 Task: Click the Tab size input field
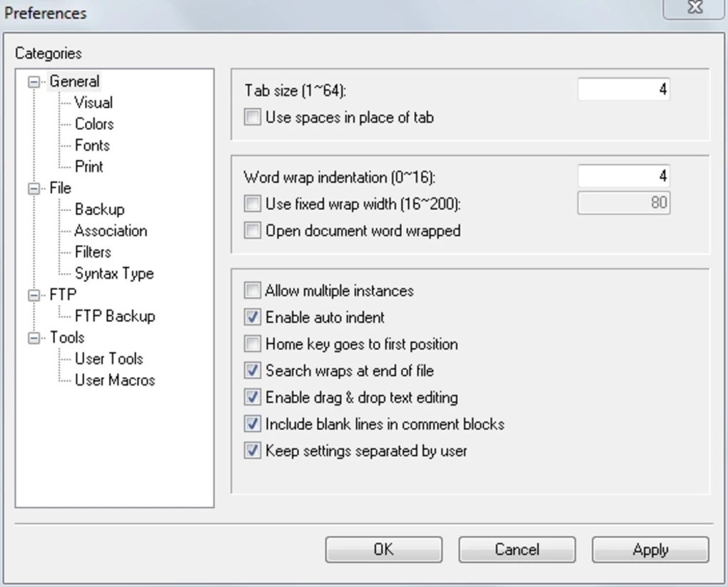pyautogui.click(x=623, y=89)
